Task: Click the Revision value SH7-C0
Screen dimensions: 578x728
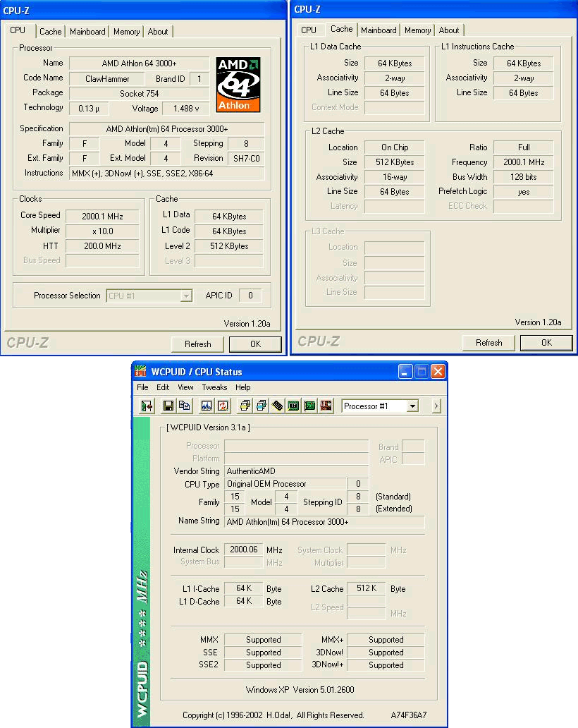Action: (x=246, y=158)
